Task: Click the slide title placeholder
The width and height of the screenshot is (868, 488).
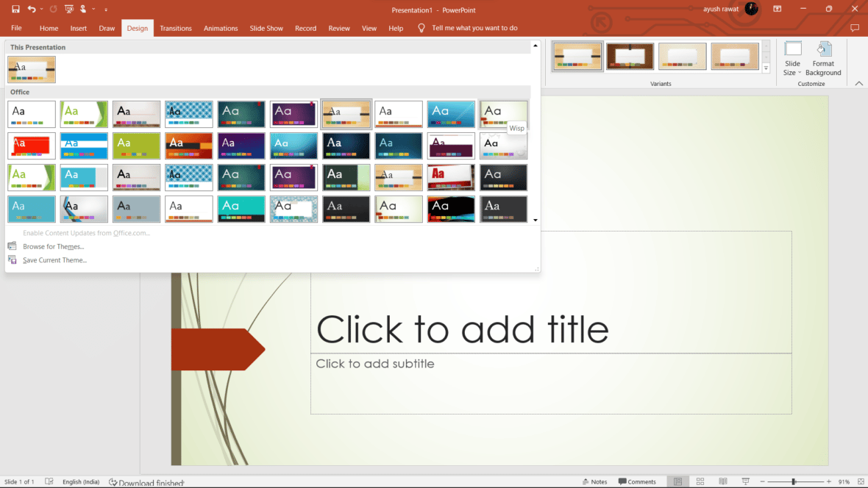Action: pyautogui.click(x=550, y=329)
